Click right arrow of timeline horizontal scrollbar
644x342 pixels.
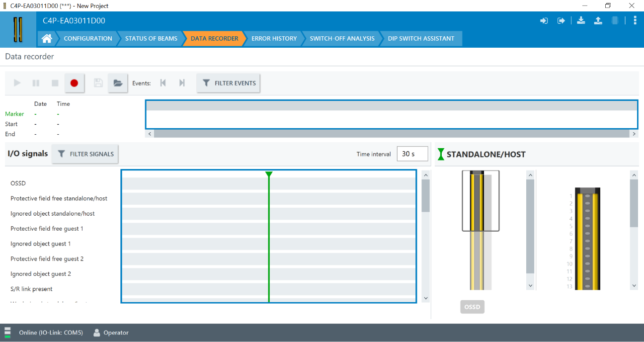(634, 134)
